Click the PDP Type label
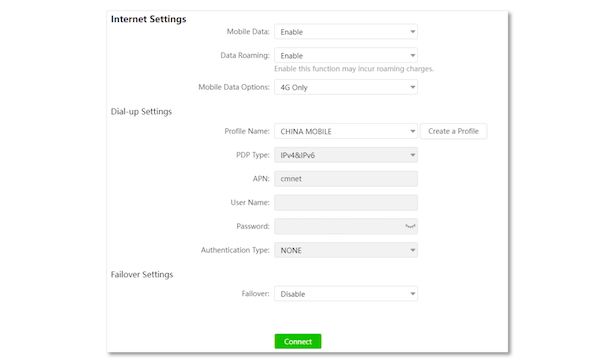The height and width of the screenshot is (364, 610). click(252, 155)
